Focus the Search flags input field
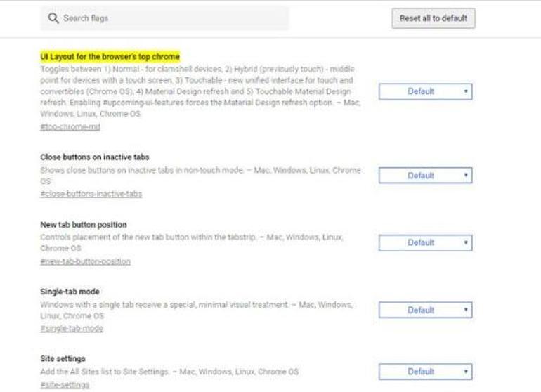Screen dimensions: 541x392 point(169,18)
